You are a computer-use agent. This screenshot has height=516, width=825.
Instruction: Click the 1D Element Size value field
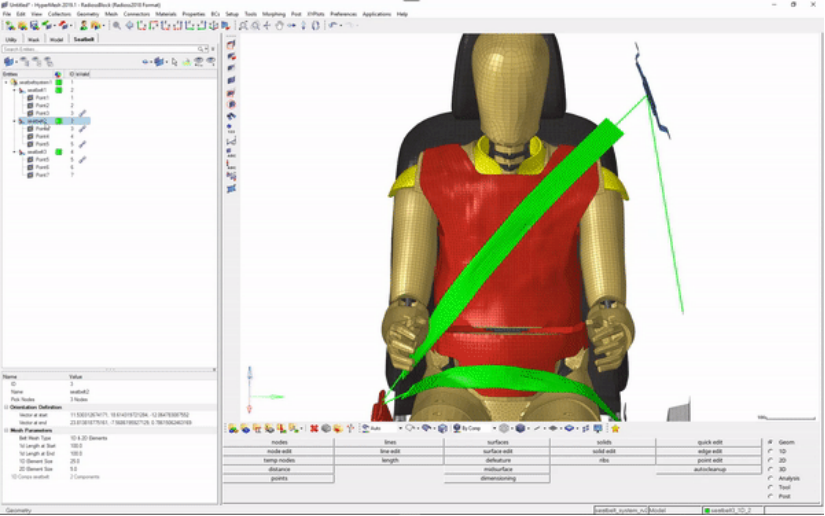pyautogui.click(x=142, y=461)
